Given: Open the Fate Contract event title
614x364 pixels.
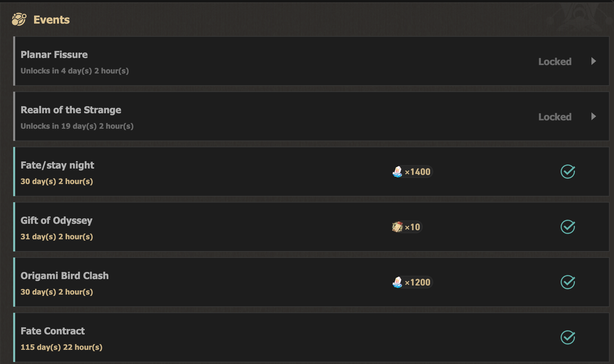Looking at the screenshot, I should coord(53,331).
